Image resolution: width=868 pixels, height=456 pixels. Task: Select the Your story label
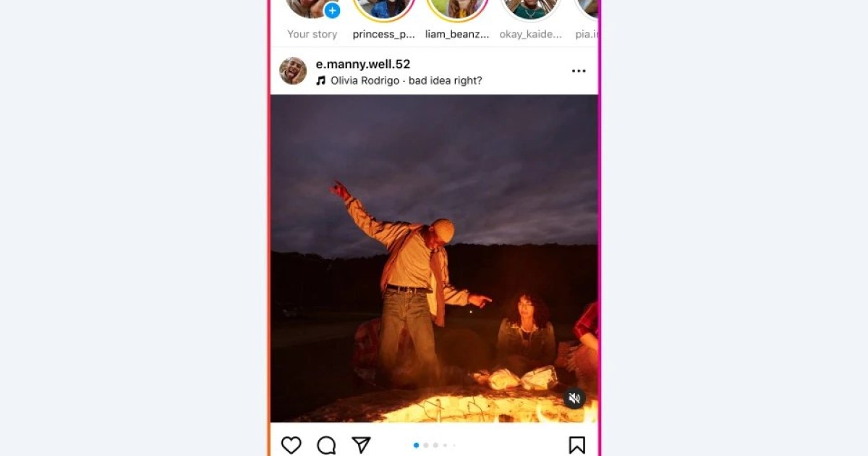click(312, 34)
